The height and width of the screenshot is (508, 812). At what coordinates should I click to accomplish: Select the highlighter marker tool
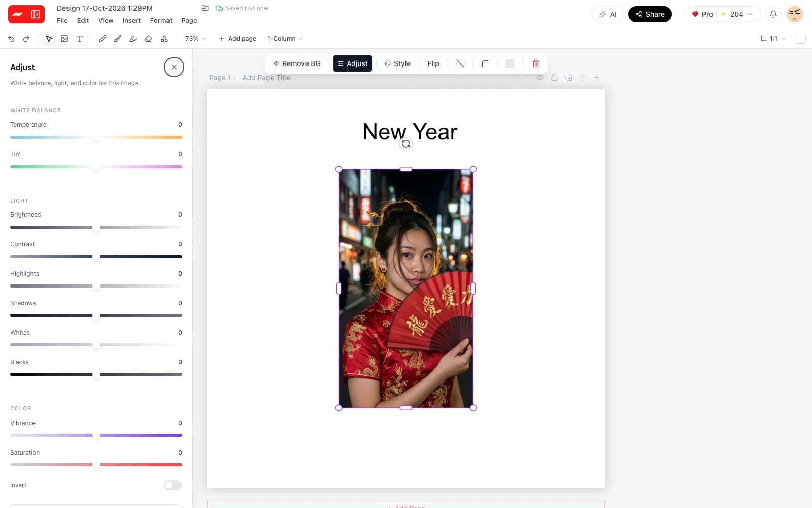133,39
